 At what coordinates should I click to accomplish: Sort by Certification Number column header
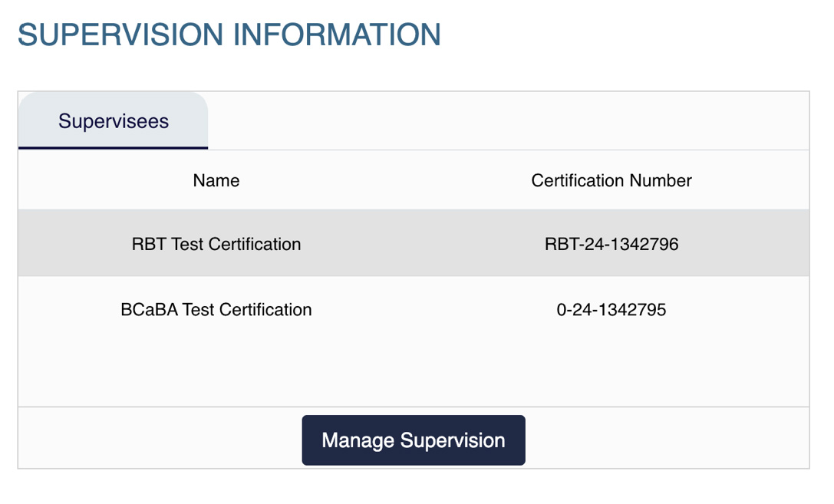point(611,180)
